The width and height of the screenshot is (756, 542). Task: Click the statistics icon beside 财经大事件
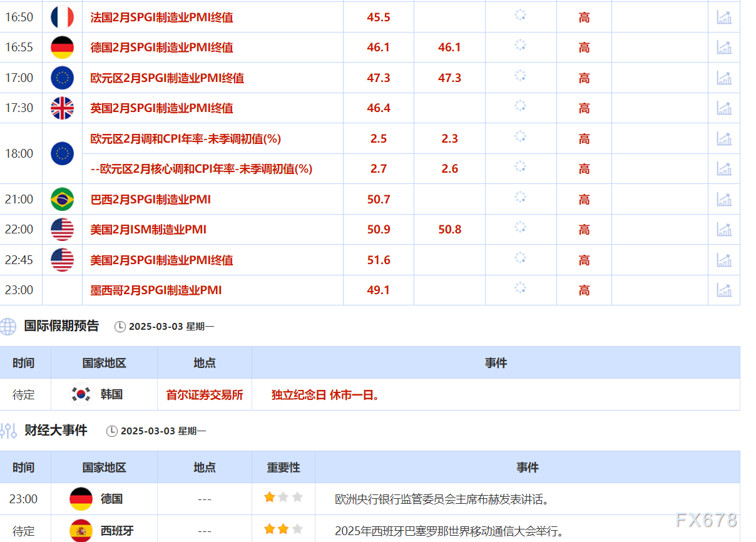[x=8, y=431]
